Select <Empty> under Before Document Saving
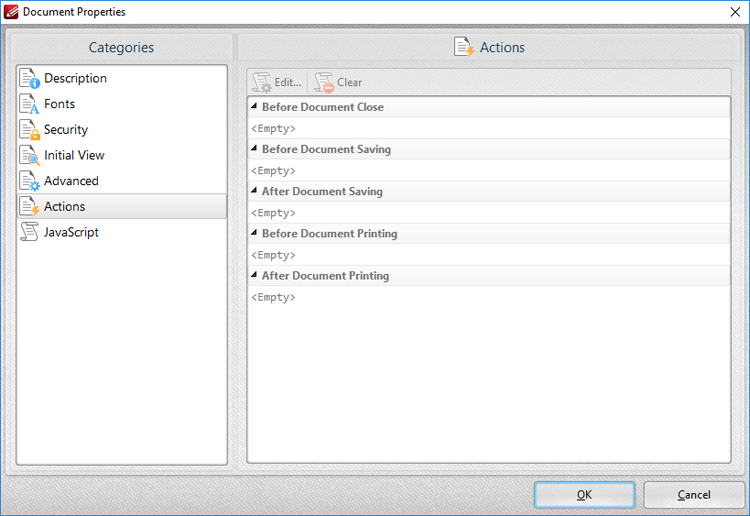 click(x=274, y=171)
